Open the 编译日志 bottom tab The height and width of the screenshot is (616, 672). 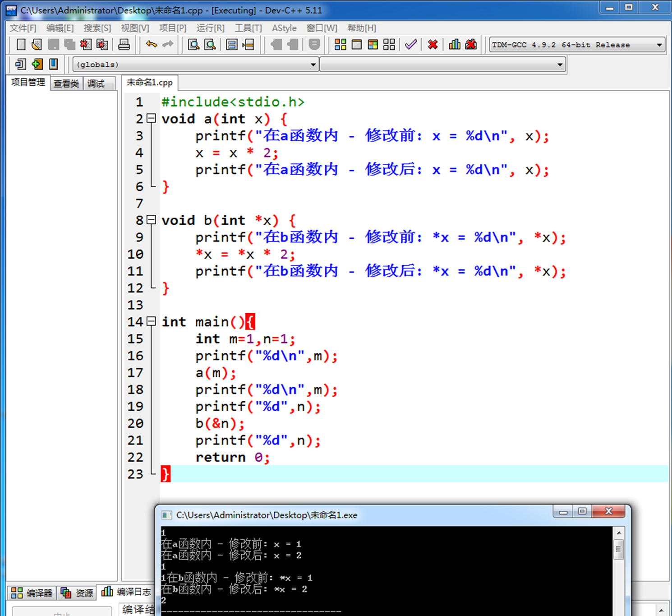pos(126,592)
